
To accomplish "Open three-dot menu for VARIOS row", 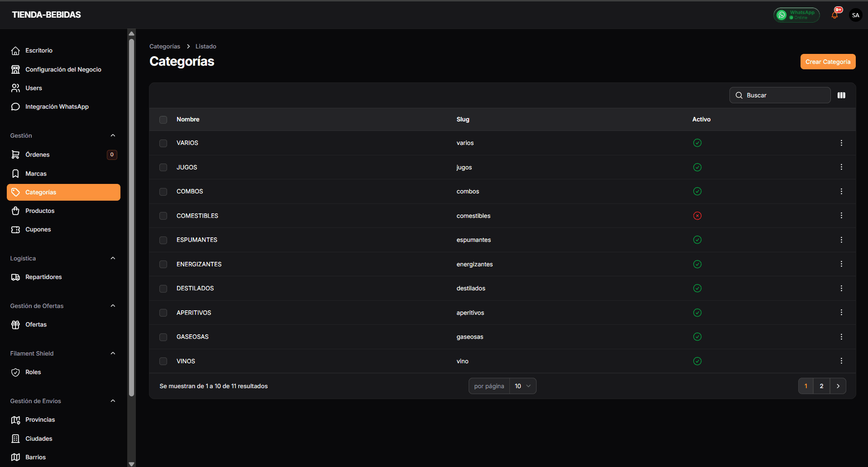I will point(841,143).
